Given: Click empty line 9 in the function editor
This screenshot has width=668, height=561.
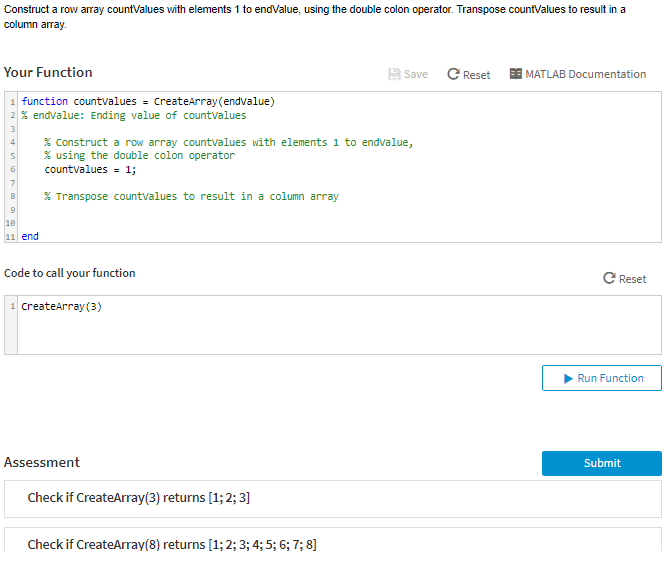Looking at the screenshot, I should click(339, 210).
